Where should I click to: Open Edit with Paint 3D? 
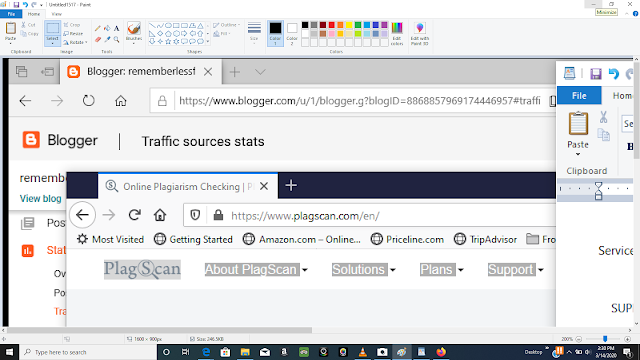point(420,33)
